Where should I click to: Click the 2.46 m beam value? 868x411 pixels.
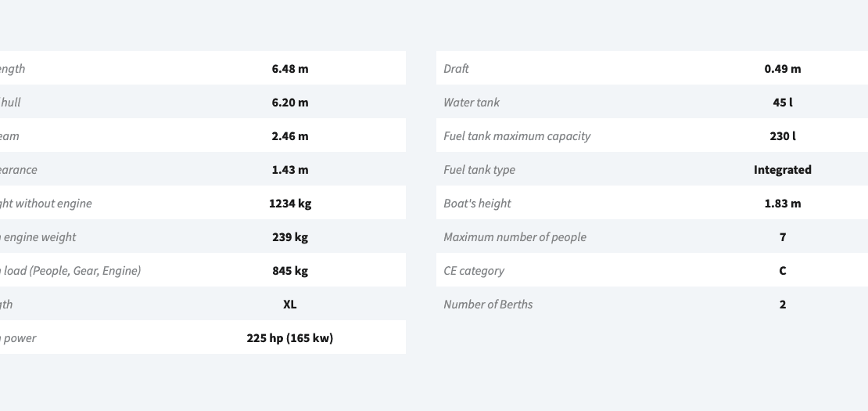pos(290,136)
